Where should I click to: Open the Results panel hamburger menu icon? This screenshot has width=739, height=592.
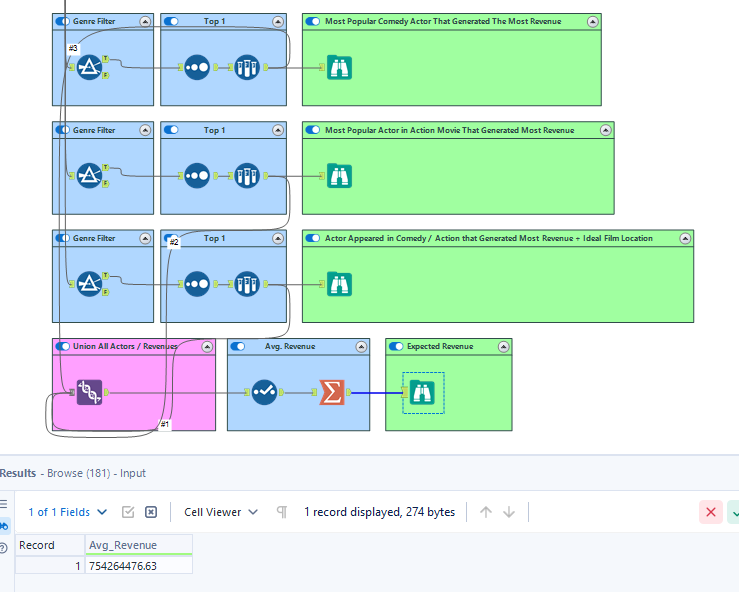point(4,504)
